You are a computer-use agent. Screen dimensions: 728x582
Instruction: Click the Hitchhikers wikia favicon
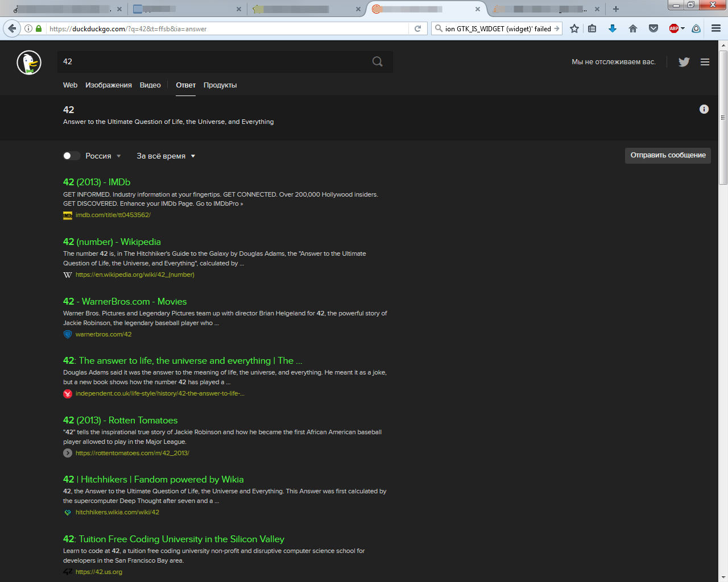point(68,512)
